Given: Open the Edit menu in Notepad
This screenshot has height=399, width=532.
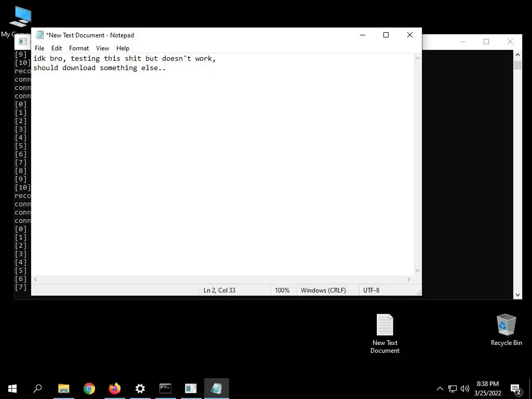Looking at the screenshot, I should point(56,48).
